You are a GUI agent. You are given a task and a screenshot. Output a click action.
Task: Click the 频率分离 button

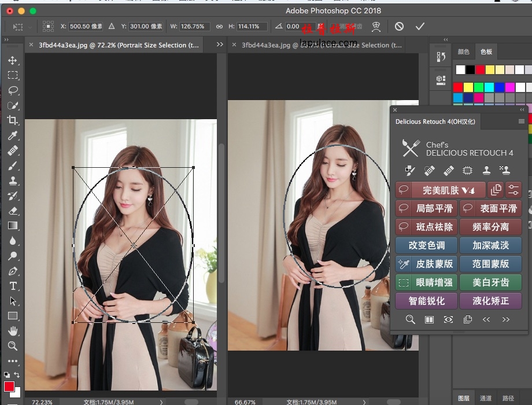tap(490, 227)
